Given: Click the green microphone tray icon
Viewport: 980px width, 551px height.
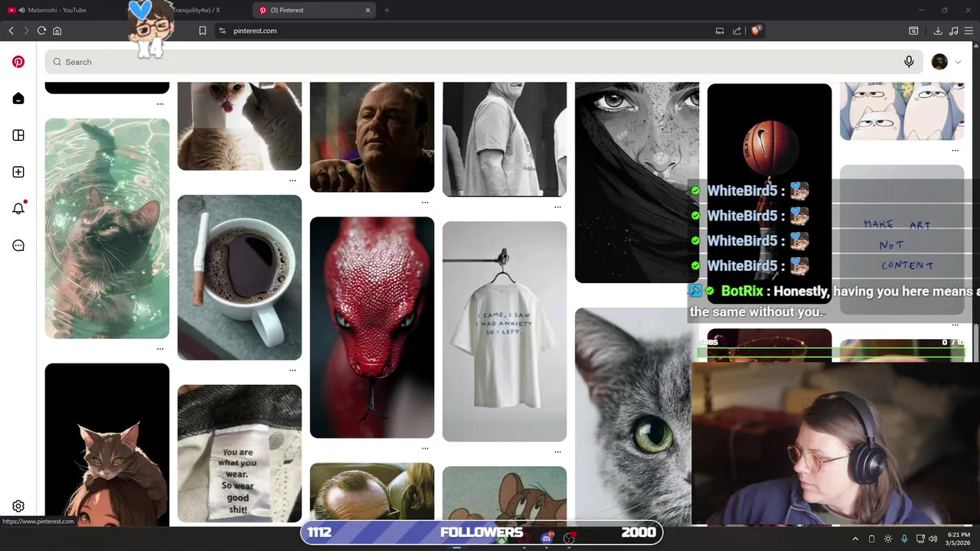Looking at the screenshot, I should point(904,539).
